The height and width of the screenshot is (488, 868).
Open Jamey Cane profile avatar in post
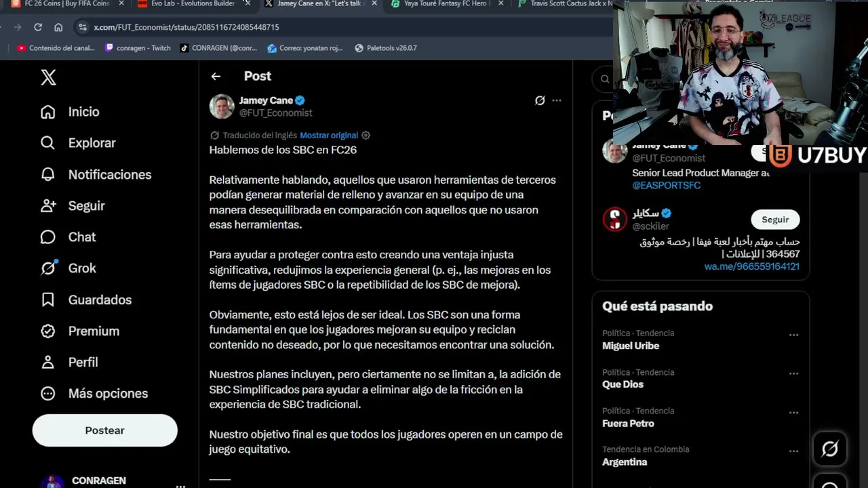pos(222,106)
